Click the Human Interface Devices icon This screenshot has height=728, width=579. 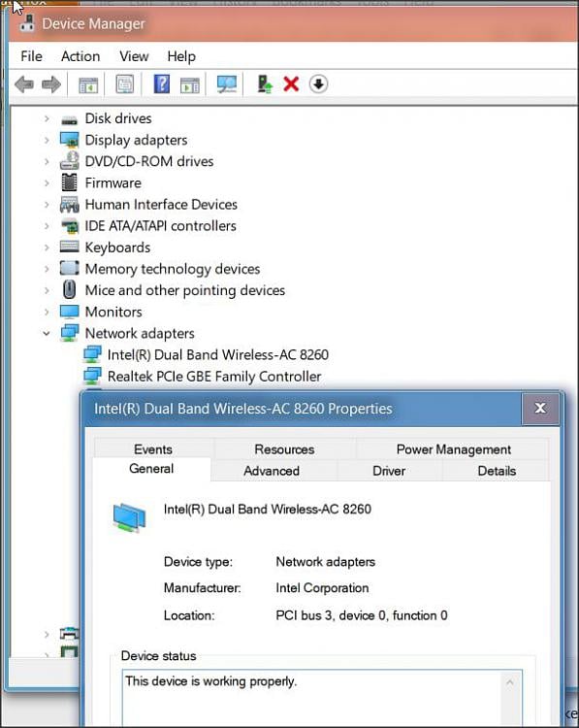[x=70, y=204]
